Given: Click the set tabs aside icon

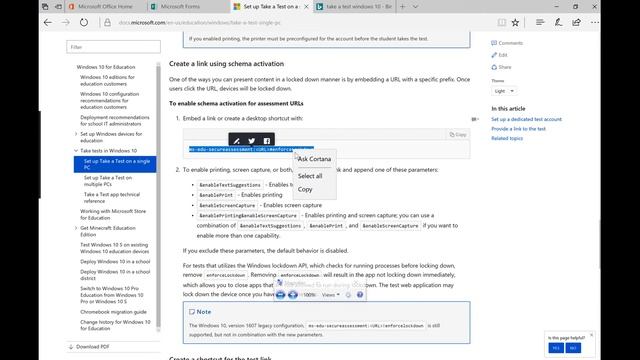Looking at the screenshot, I should point(58,7).
